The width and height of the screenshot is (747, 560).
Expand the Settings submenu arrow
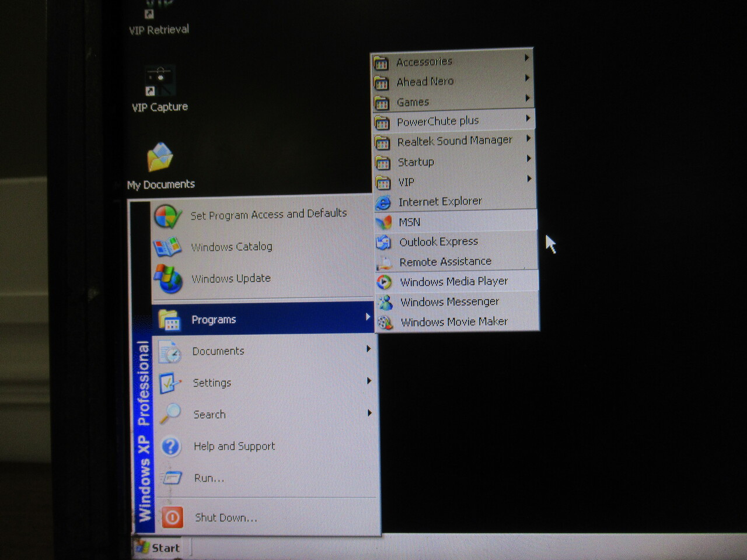tap(369, 381)
